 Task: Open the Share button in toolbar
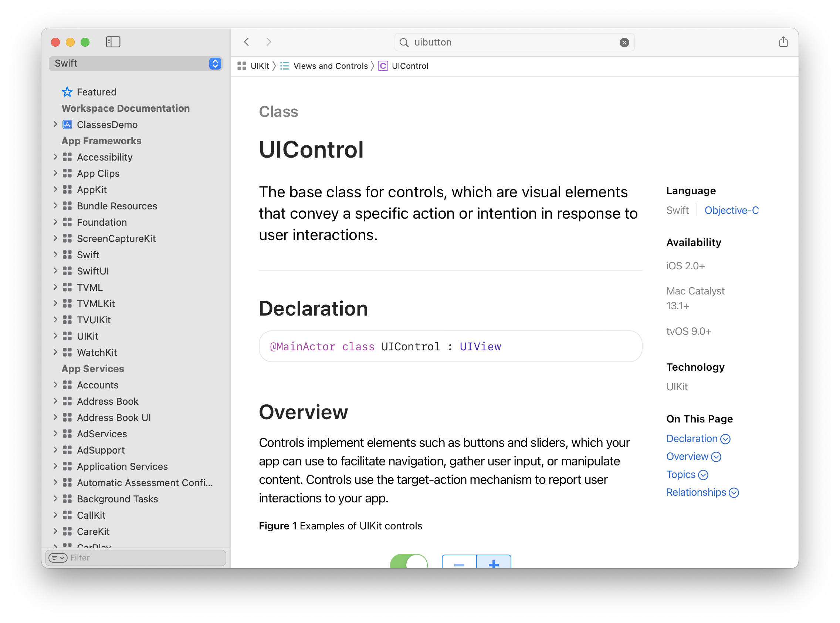coord(783,42)
